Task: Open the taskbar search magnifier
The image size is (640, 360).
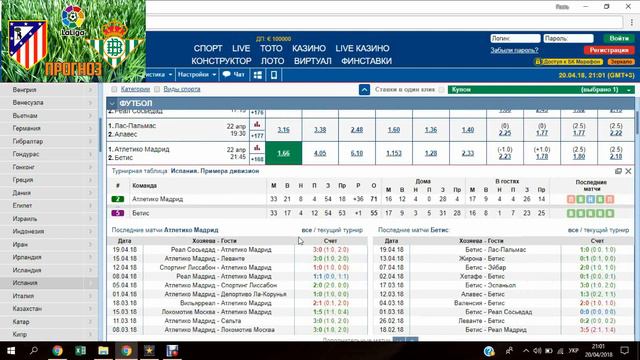Action: 34,350
